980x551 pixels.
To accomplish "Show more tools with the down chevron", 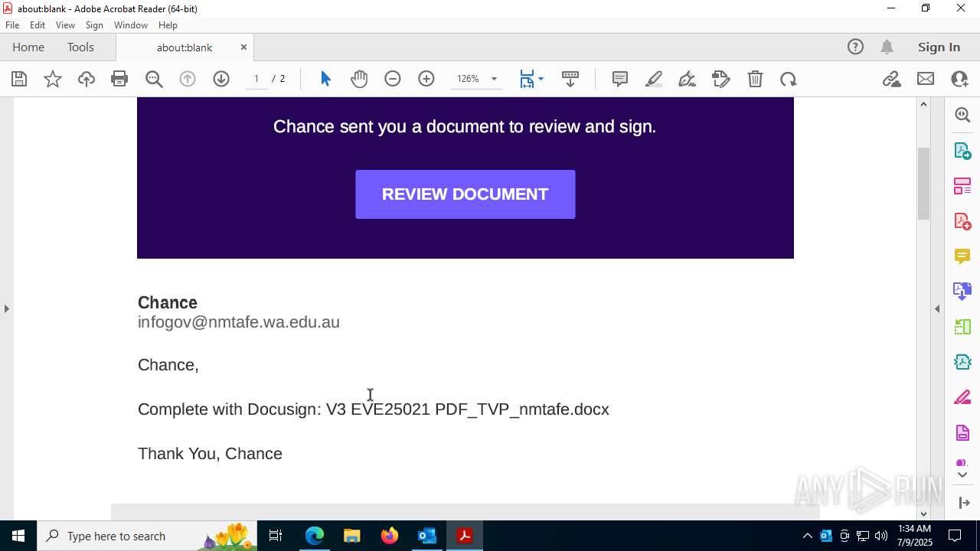I will click(x=962, y=475).
